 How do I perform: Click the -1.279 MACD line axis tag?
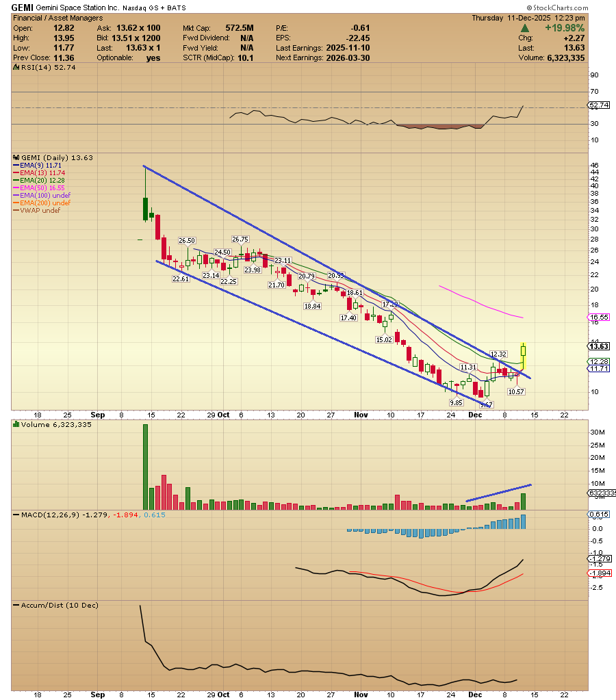[599, 559]
